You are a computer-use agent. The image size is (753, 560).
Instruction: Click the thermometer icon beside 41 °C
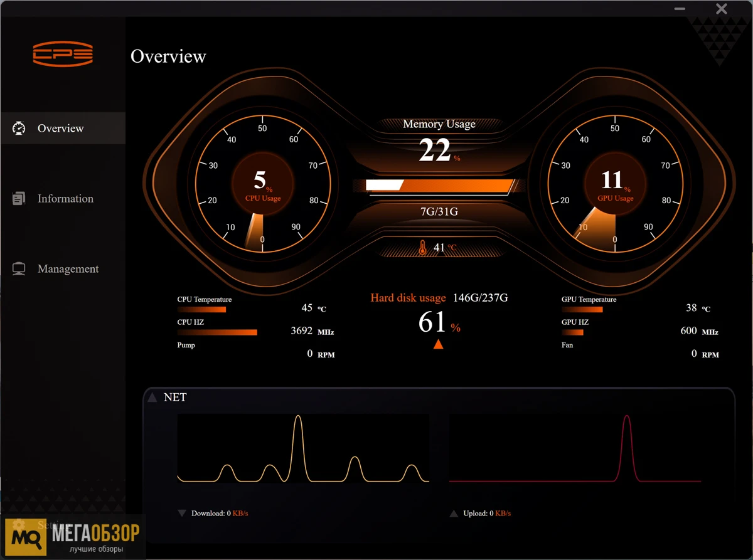click(423, 248)
